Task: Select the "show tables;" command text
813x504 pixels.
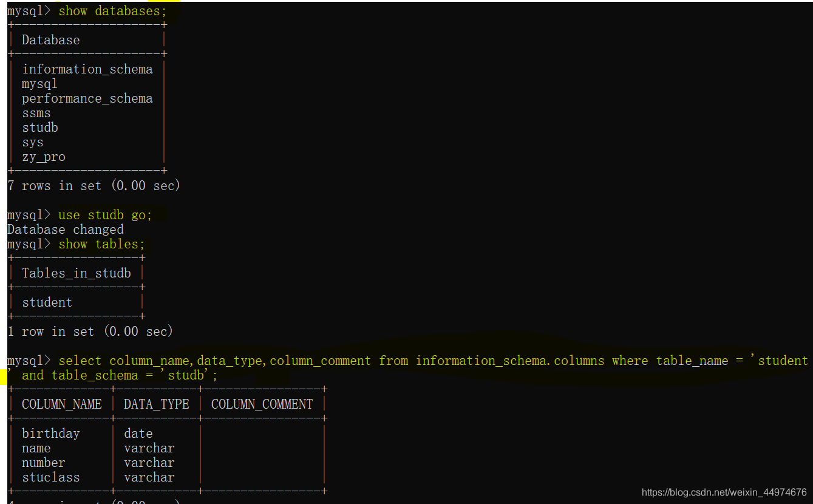Action: (102, 244)
